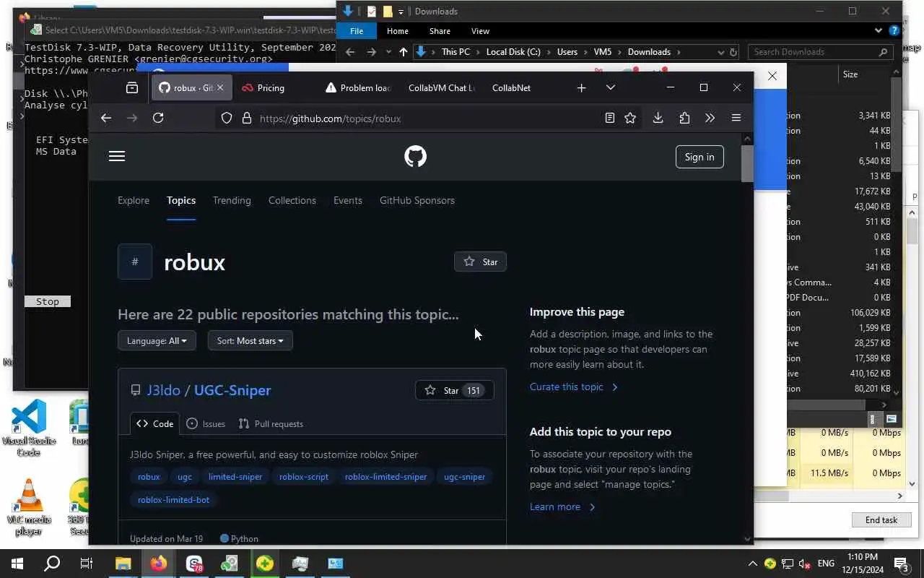Follow the Curate this topic link
This screenshot has width=924, height=578.
click(x=574, y=387)
